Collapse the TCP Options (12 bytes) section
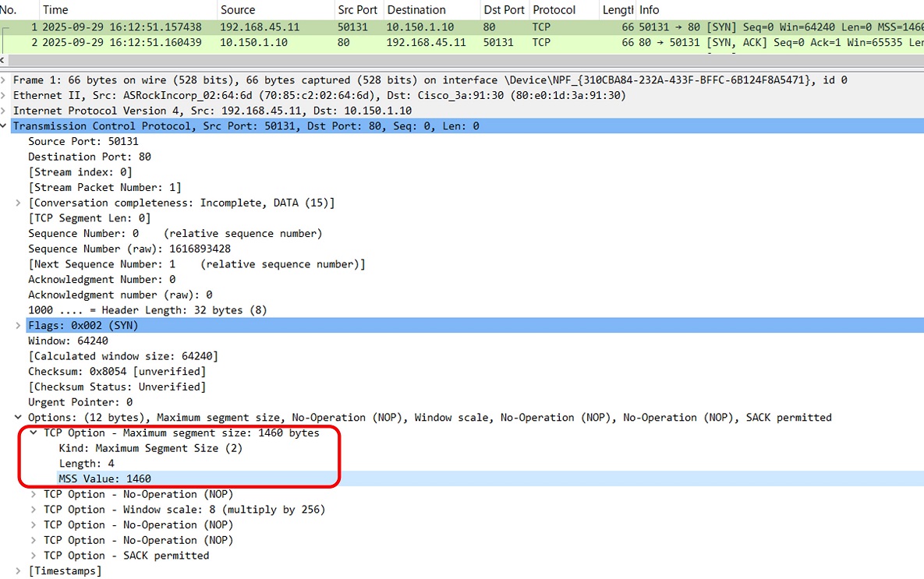Viewport: 924px width, 579px height. 19,418
